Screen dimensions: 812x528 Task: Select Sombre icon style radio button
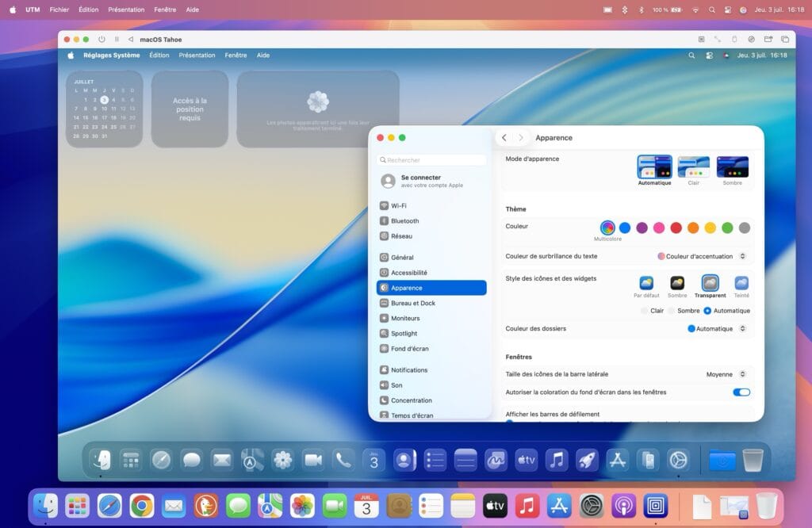tap(671, 311)
